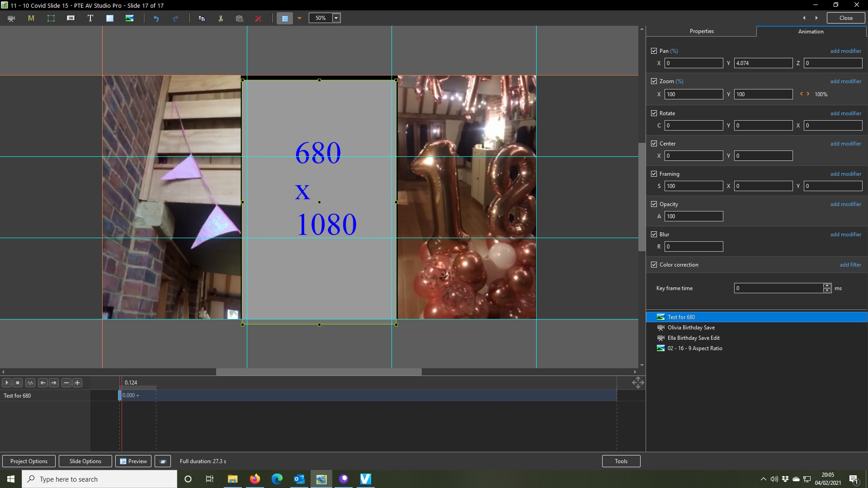Viewport: 868px width, 488px height.
Task: Add a button object with OK icon
Action: [71, 19]
